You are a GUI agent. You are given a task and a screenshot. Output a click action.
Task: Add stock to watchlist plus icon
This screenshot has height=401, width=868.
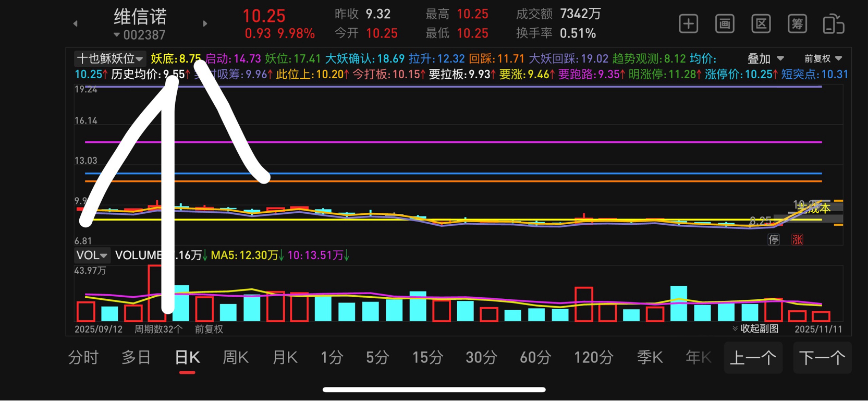coord(689,24)
